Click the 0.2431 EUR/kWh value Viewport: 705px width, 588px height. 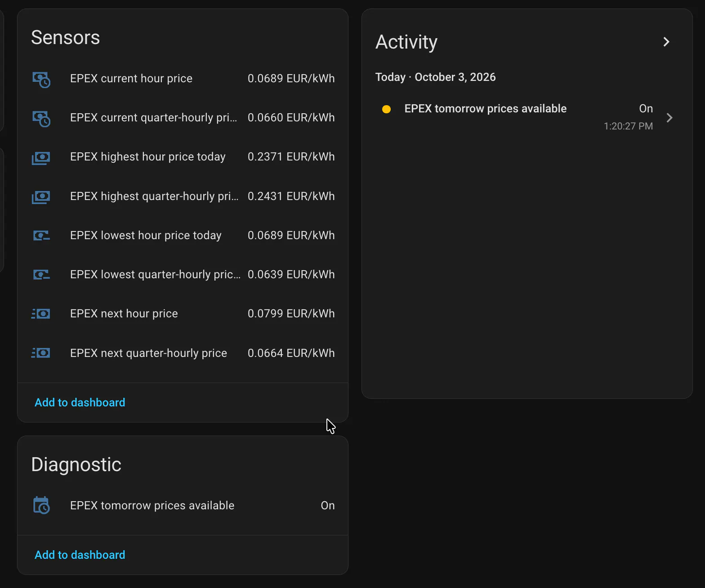pyautogui.click(x=291, y=196)
